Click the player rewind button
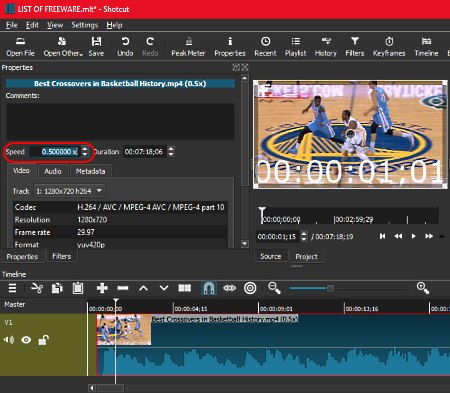 398,236
